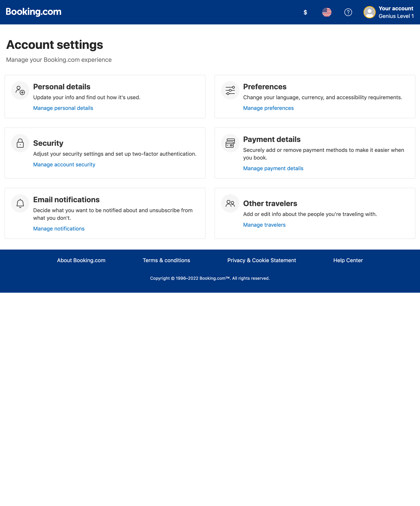
Task: Click the Email notifications bell icon
Action: [20, 203]
